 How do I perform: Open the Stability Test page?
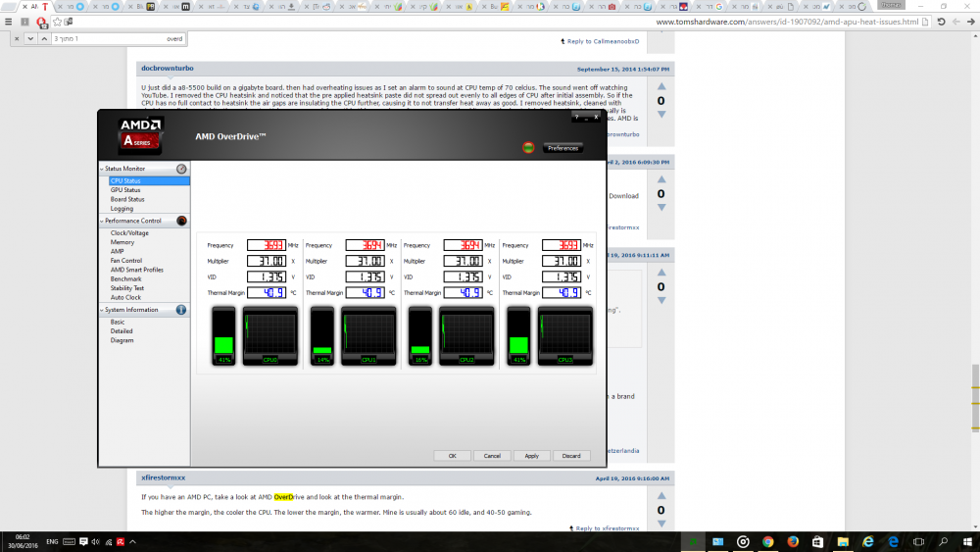(126, 288)
